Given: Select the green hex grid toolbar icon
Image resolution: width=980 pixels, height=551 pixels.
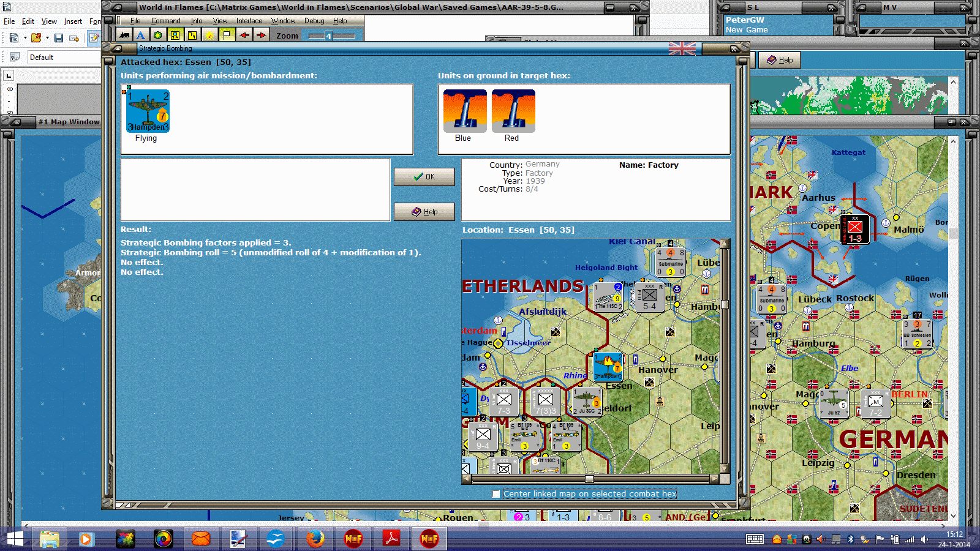Looking at the screenshot, I should point(157,35).
